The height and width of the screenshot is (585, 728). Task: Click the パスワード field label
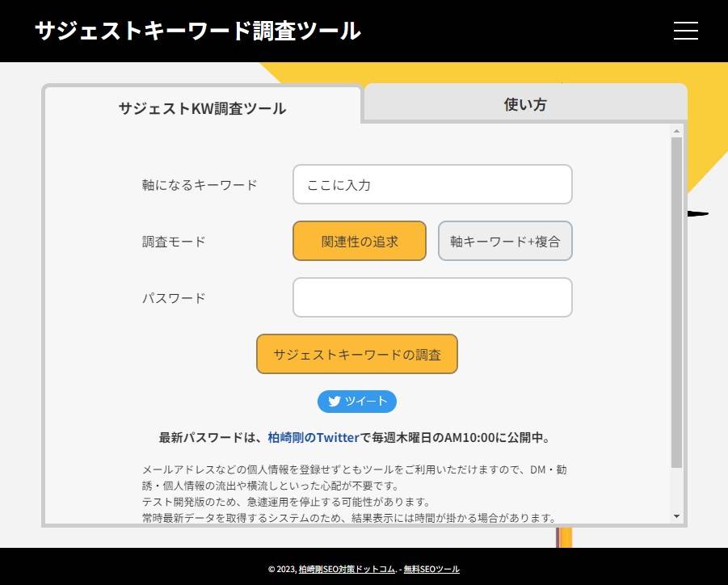pyautogui.click(x=174, y=298)
